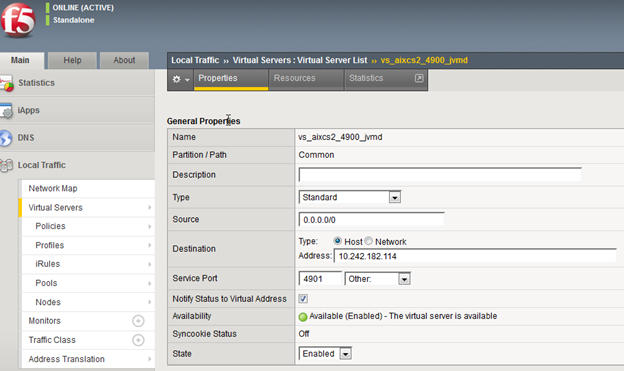Click Virtual Servers : Virtual Server List breadcrumb

[x=300, y=61]
